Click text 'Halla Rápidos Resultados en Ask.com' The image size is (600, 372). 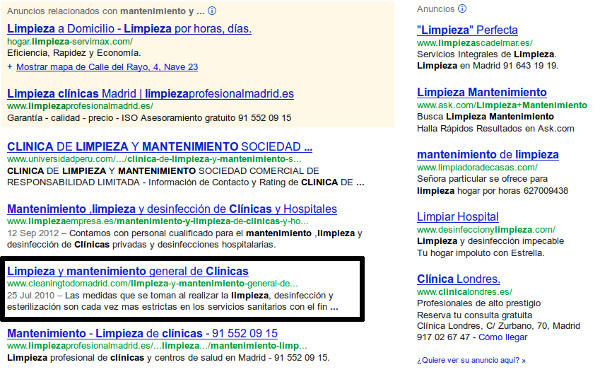point(496,129)
